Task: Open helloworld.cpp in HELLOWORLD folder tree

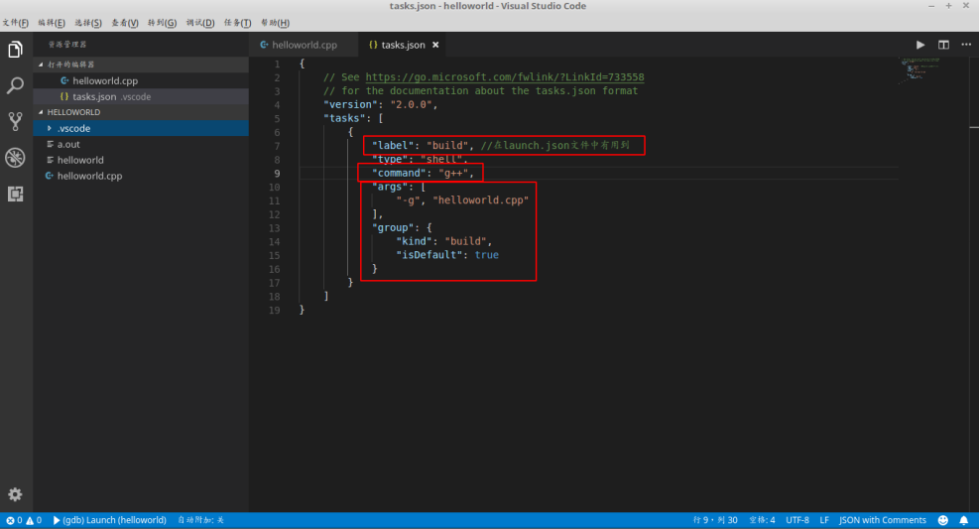Action: click(141, 177)
